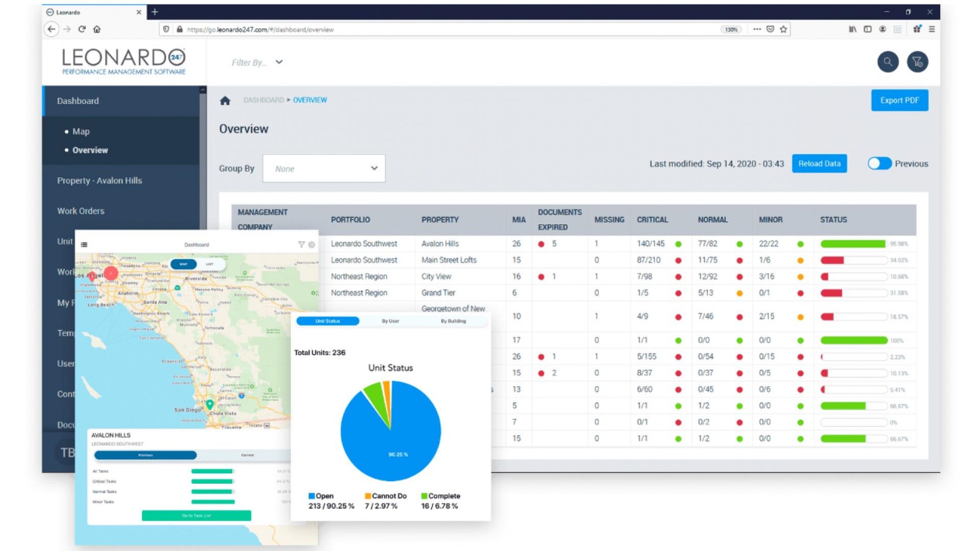The height and width of the screenshot is (551, 980).
Task: Open the Map sidebar item
Action: pyautogui.click(x=81, y=132)
